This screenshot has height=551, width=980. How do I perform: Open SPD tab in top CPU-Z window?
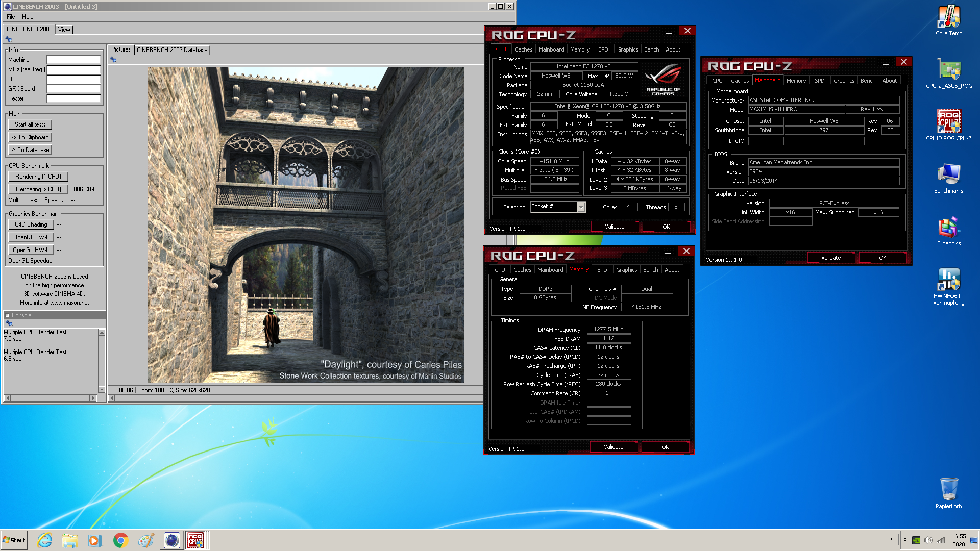603,49
